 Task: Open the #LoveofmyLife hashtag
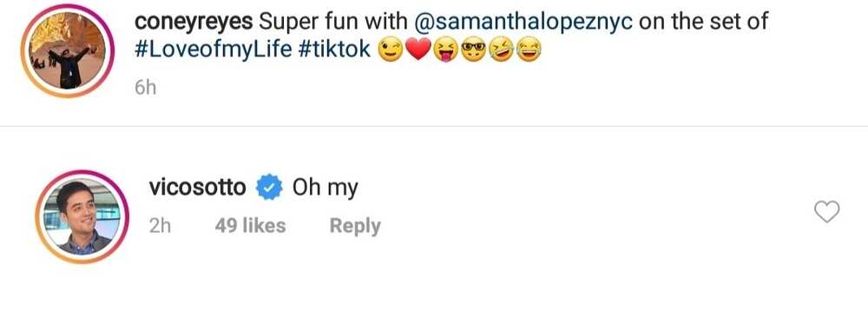[x=214, y=50]
